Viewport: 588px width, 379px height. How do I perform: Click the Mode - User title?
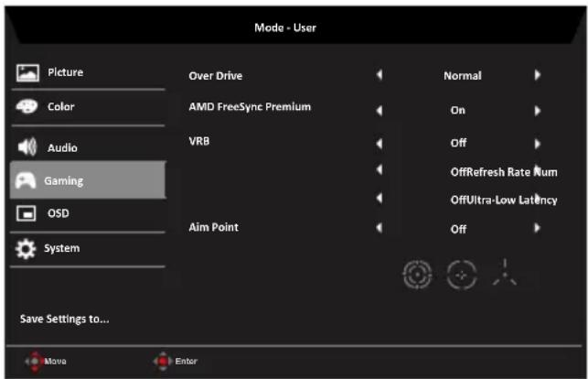(x=285, y=27)
